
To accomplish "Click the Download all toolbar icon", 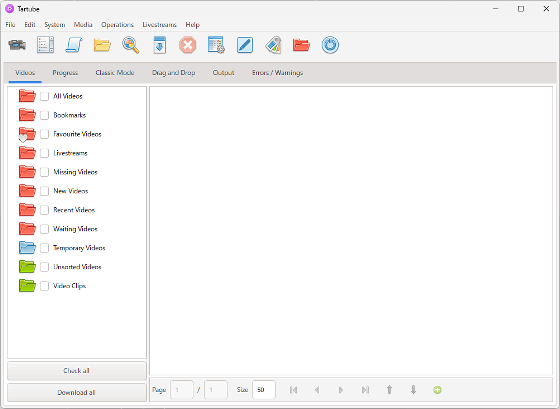I will coord(160,45).
